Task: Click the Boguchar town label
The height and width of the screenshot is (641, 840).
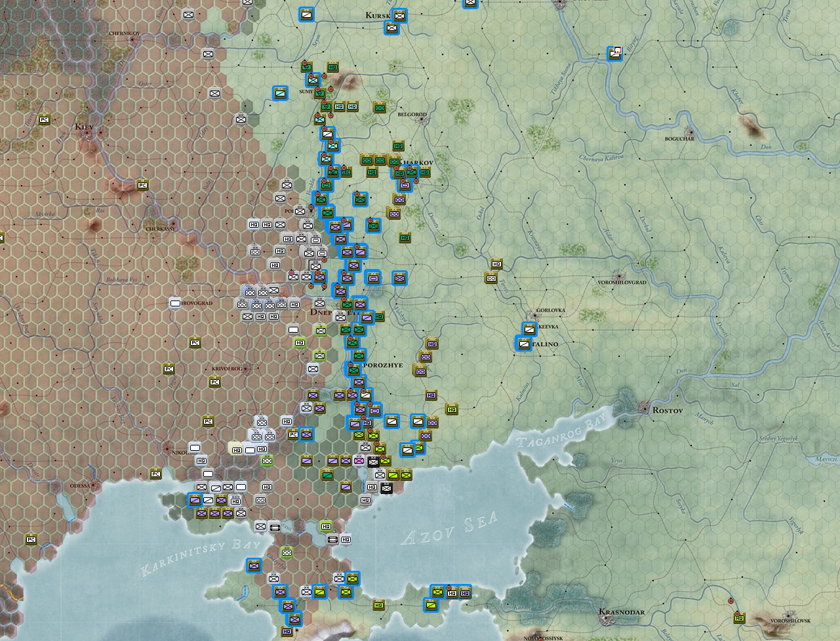Action: click(679, 138)
